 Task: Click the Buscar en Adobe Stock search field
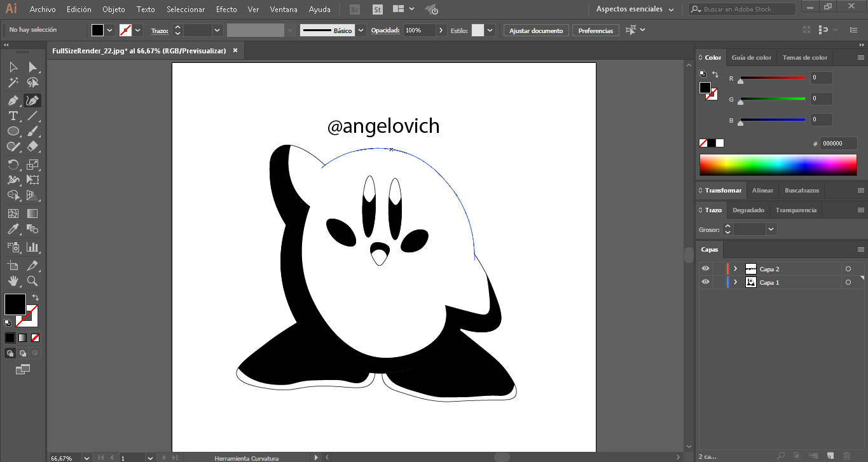point(742,9)
